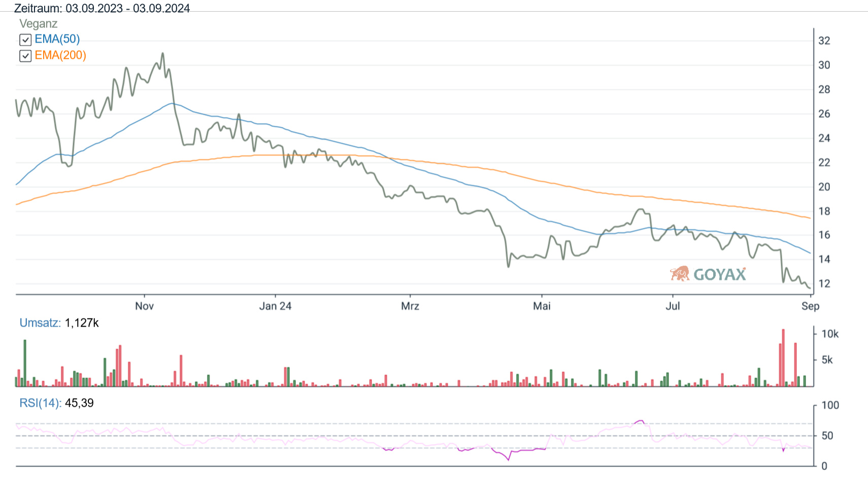Click the RSI(14) indicator label

(41, 403)
